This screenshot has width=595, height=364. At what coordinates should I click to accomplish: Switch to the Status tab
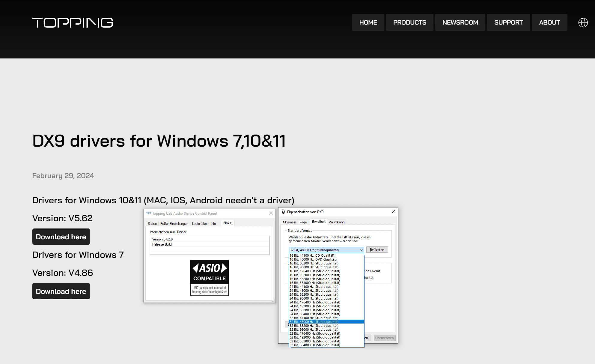(x=152, y=224)
